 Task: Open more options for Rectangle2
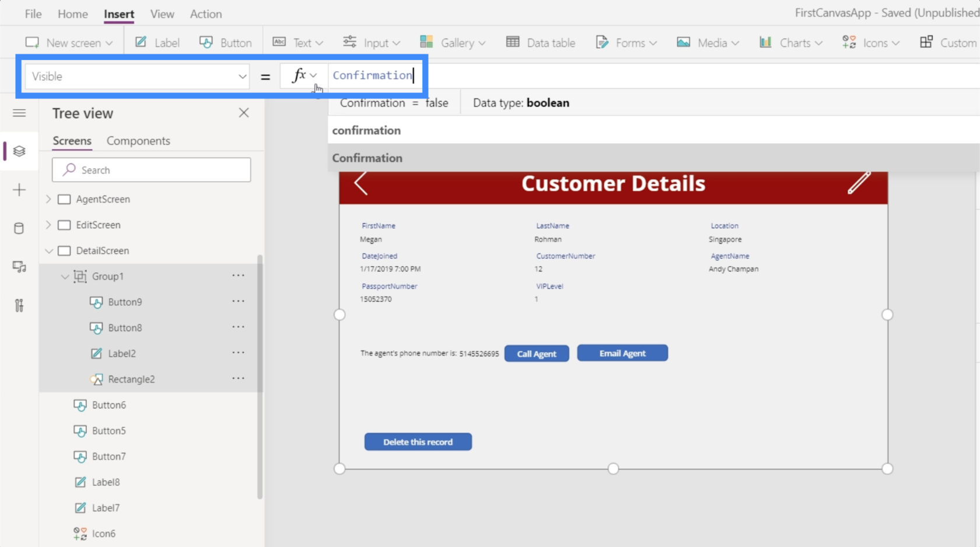tap(238, 378)
